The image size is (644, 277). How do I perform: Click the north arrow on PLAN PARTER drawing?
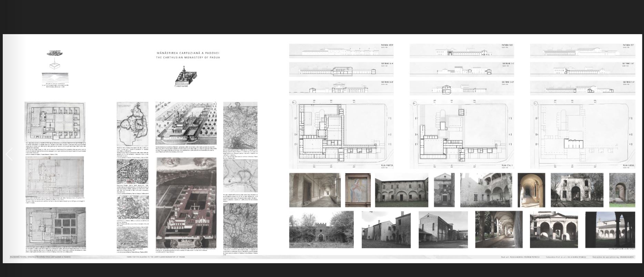pos(294,103)
